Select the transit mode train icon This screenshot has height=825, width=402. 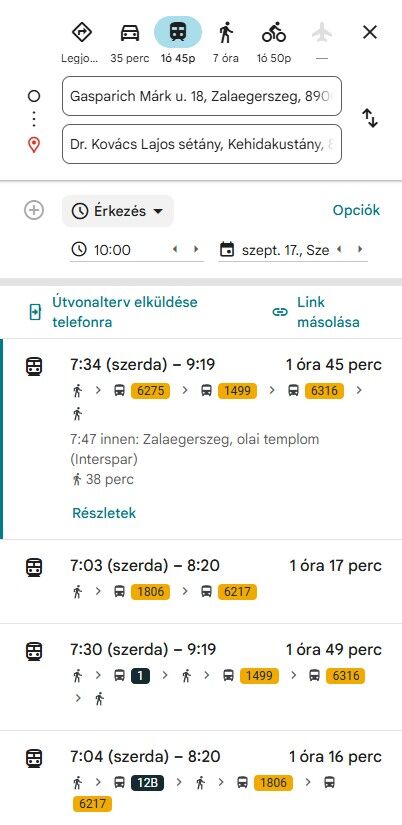pos(178,33)
